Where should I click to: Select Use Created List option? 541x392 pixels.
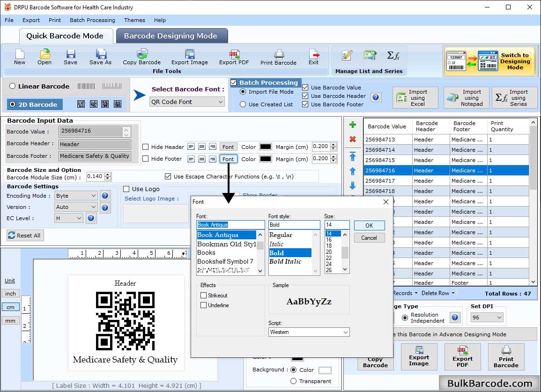point(243,104)
